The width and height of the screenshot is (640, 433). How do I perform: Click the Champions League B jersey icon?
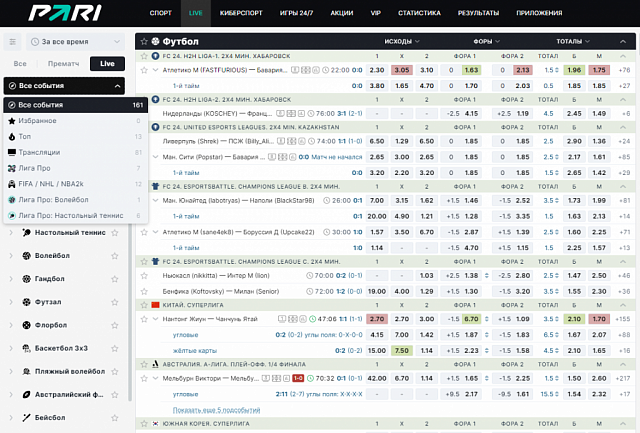click(155, 187)
